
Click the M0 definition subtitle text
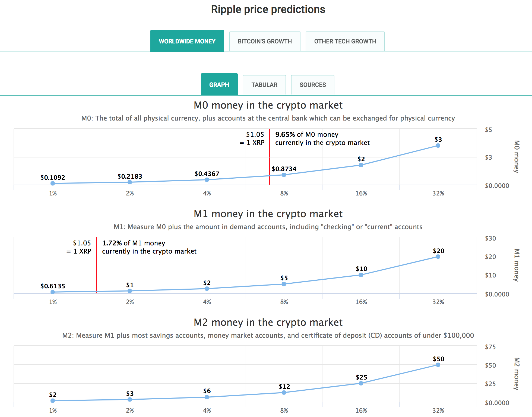tap(268, 118)
